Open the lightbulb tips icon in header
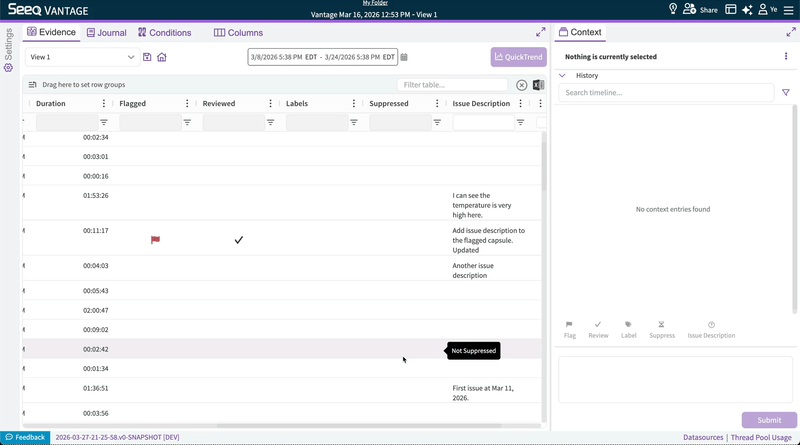The image size is (800, 445). coord(673,9)
